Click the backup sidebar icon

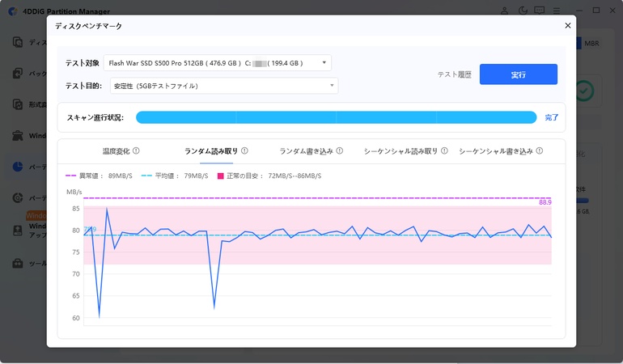pos(18,73)
